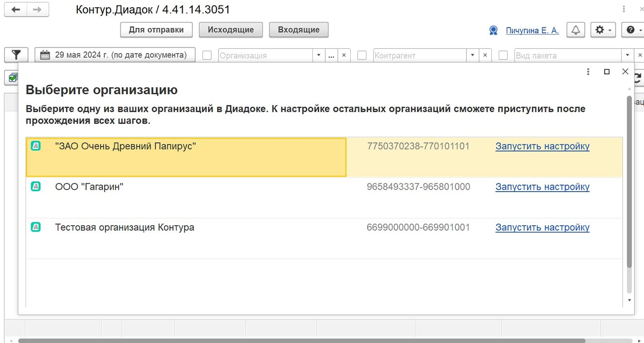The width and height of the screenshot is (644, 343).
Task: Open notifications bell icon
Action: point(576,30)
